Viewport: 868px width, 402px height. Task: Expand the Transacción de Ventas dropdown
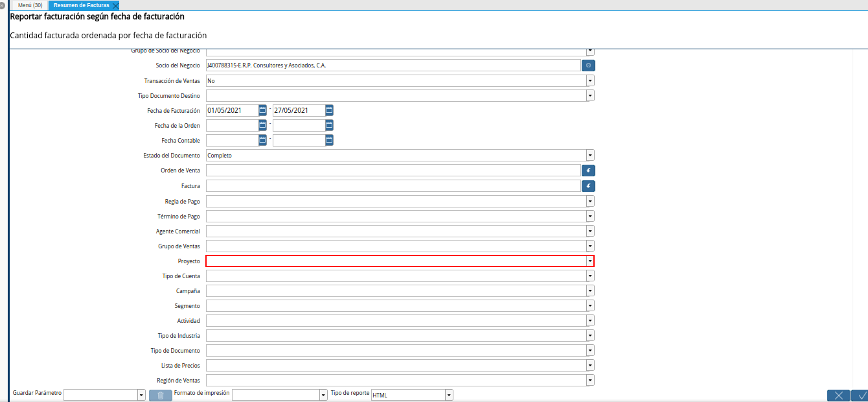(x=590, y=80)
